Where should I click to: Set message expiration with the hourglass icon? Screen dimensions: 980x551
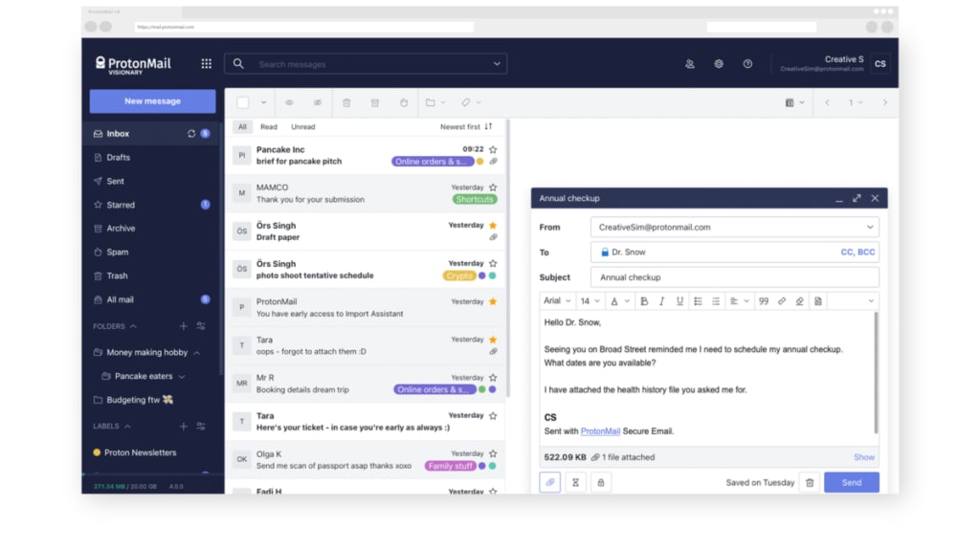tap(574, 482)
